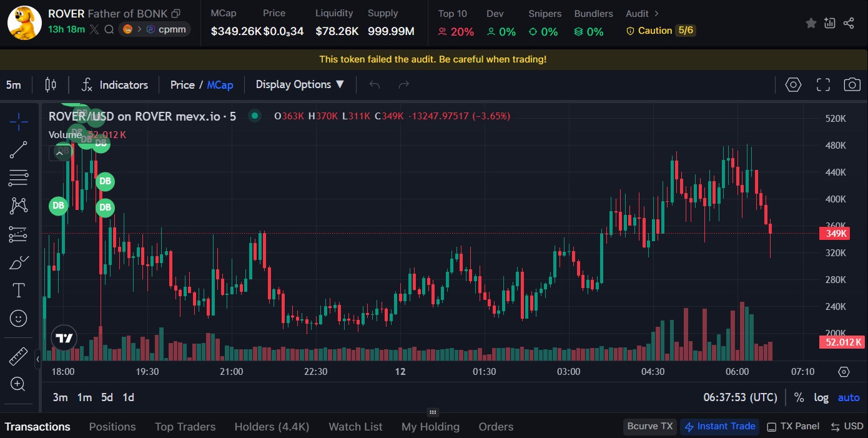Open the Transactions tab
Image resolution: width=868 pixels, height=438 pixels.
point(37,427)
